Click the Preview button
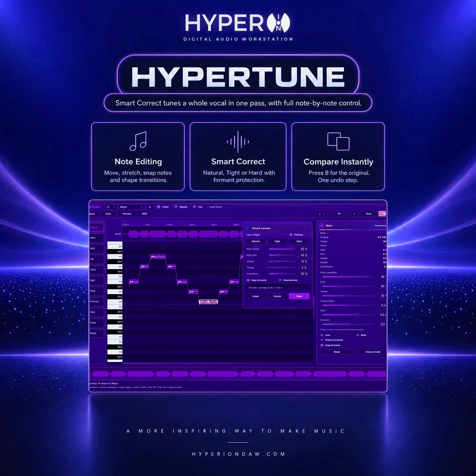 tap(127, 214)
